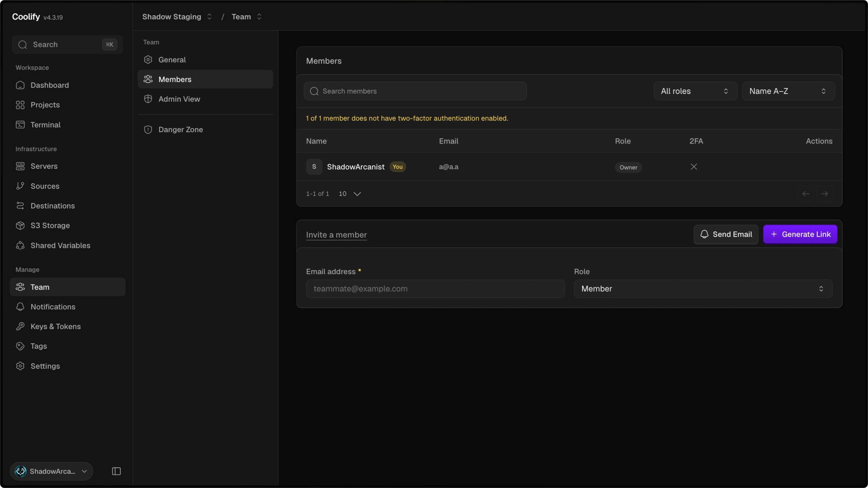868x488 pixels.
Task: Open Team in the Manage section
Action: [x=67, y=287]
